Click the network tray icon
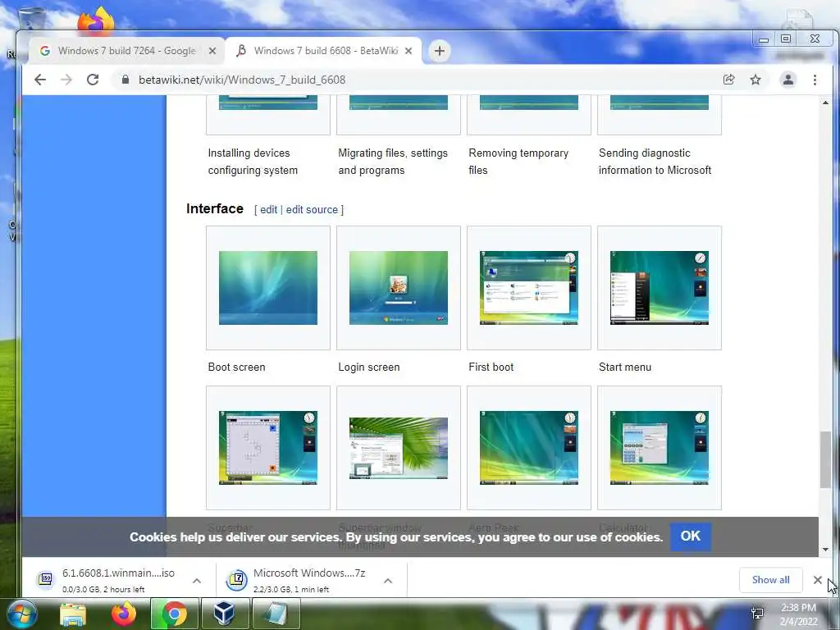 pos(757,614)
